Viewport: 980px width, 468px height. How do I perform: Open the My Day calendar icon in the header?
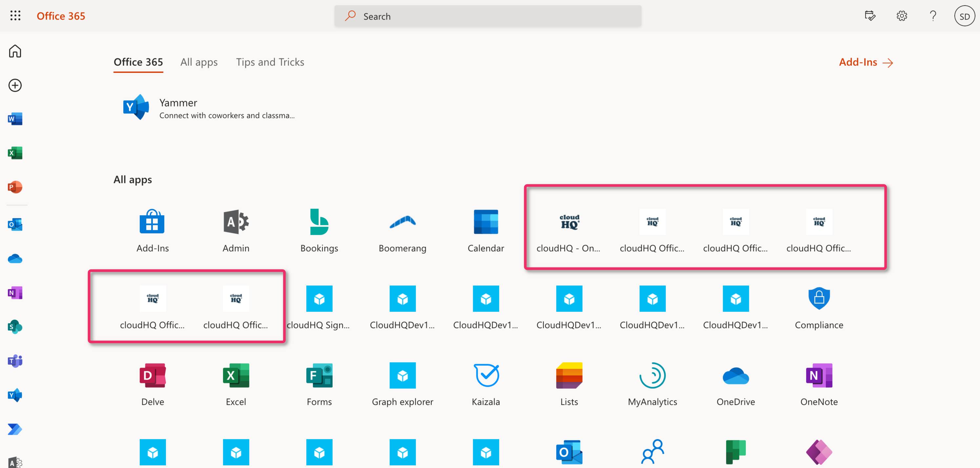pos(870,16)
